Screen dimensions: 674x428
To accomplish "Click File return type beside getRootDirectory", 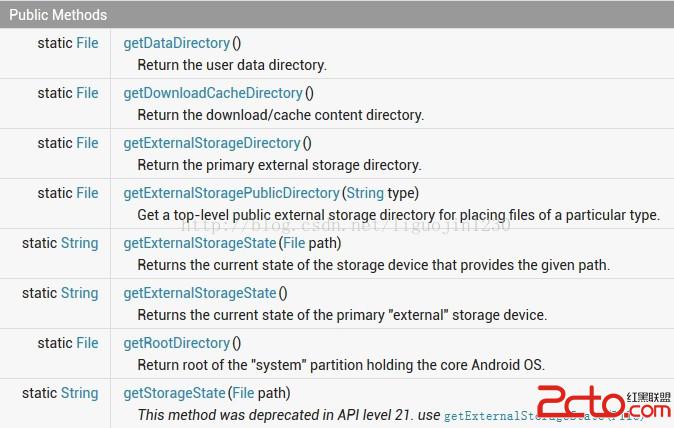I will tap(87, 343).
